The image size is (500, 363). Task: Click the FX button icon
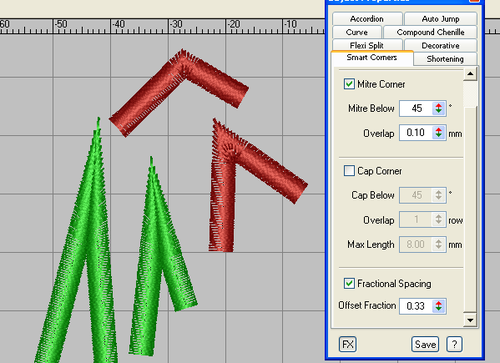click(x=348, y=344)
